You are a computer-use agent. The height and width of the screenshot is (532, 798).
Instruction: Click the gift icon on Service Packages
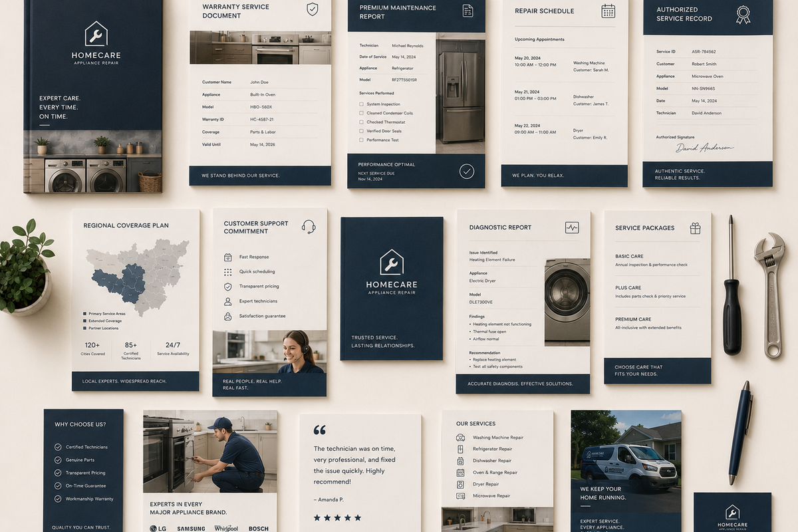(x=695, y=228)
